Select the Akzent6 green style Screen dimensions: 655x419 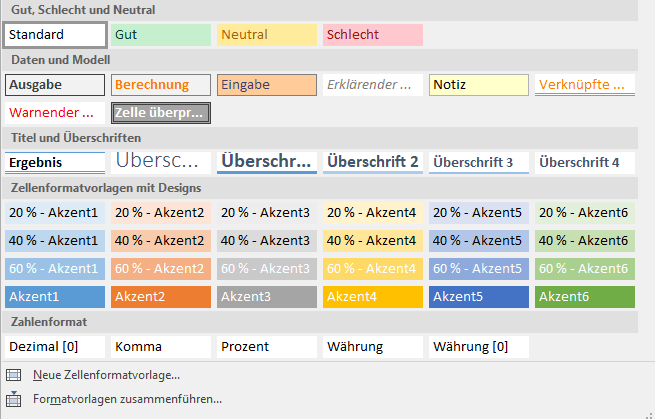tap(585, 297)
